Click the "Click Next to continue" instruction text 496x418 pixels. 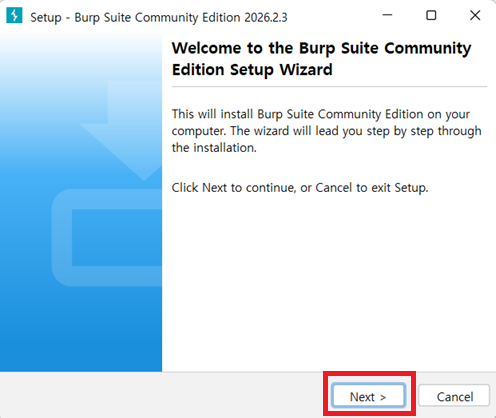pos(300,188)
